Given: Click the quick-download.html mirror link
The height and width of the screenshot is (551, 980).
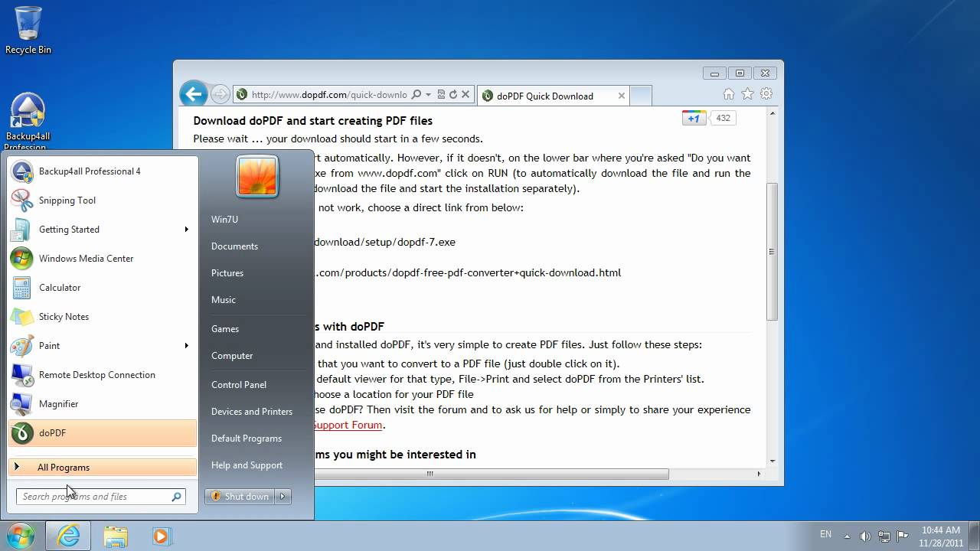Looking at the screenshot, I should (x=467, y=272).
